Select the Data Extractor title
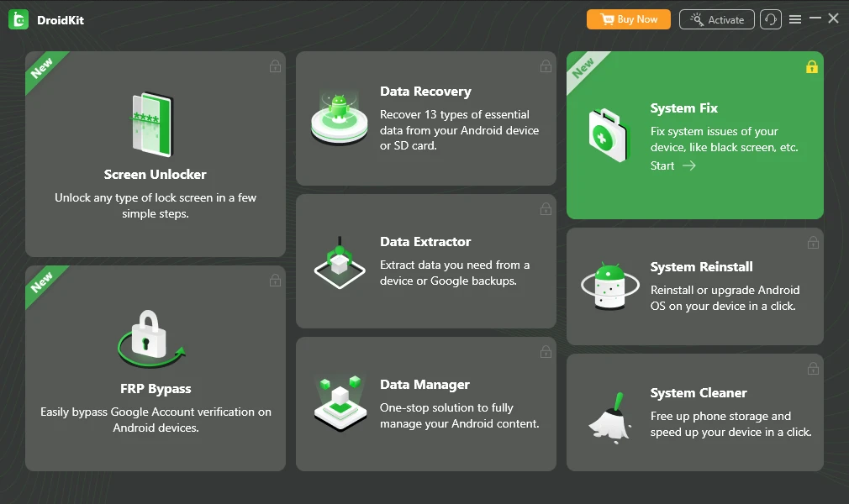The height and width of the screenshot is (504, 849). click(x=425, y=242)
